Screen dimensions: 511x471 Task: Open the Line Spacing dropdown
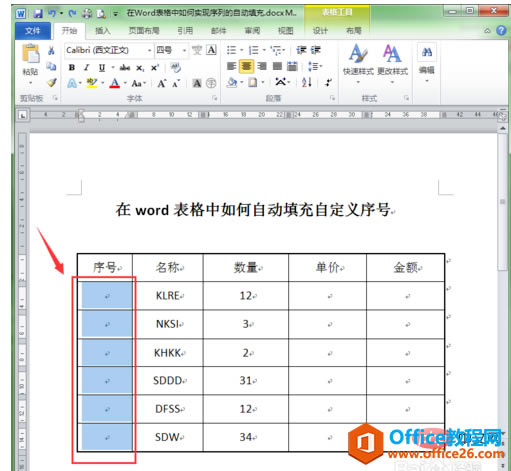point(315,66)
